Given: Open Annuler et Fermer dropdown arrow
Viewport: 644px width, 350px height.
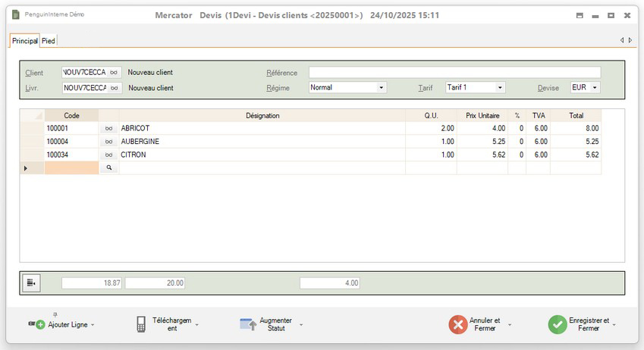Looking at the screenshot, I should (510, 325).
